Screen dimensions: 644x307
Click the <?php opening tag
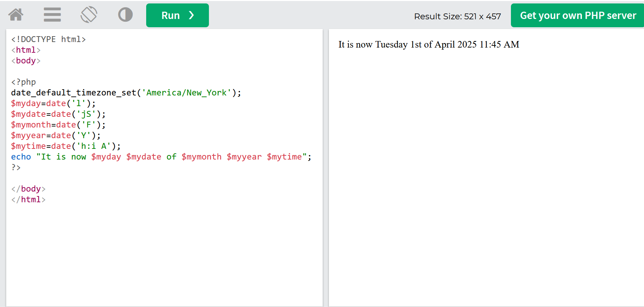coord(23,82)
